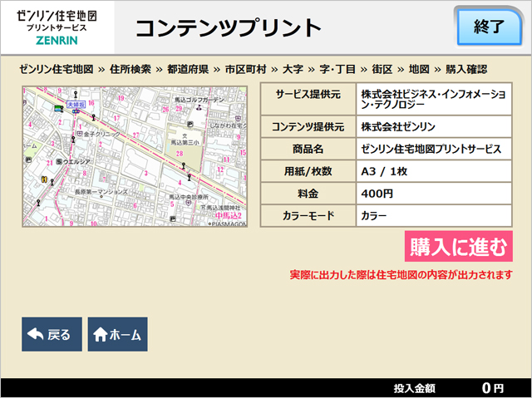Click the 終了 exit button
The height and width of the screenshot is (398, 532).
click(x=489, y=27)
